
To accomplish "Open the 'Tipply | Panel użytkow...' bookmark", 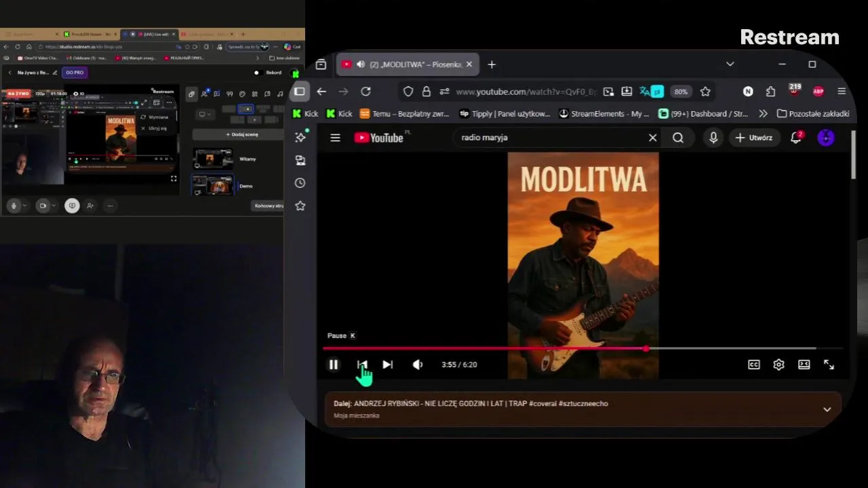I will coord(505,114).
